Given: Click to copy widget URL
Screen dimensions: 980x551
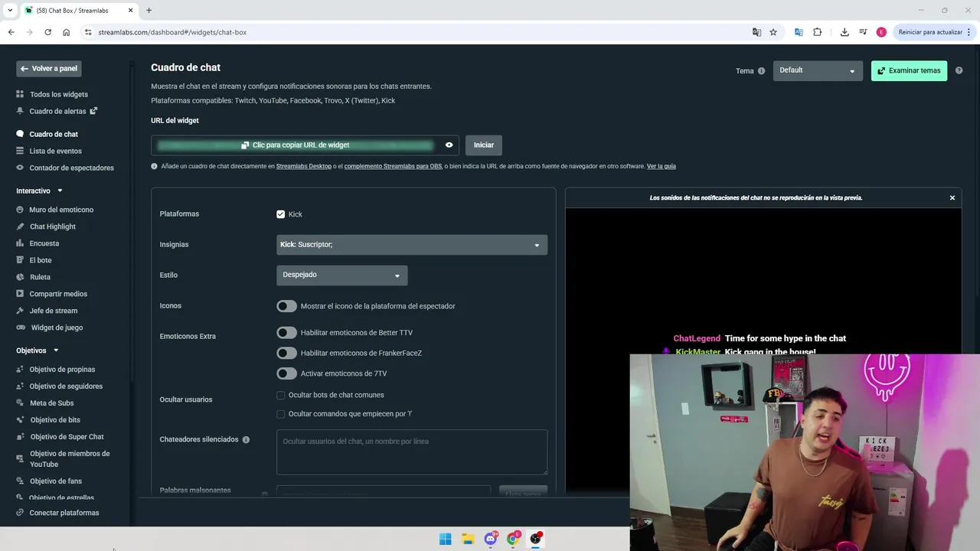Looking at the screenshot, I should click(x=296, y=145).
